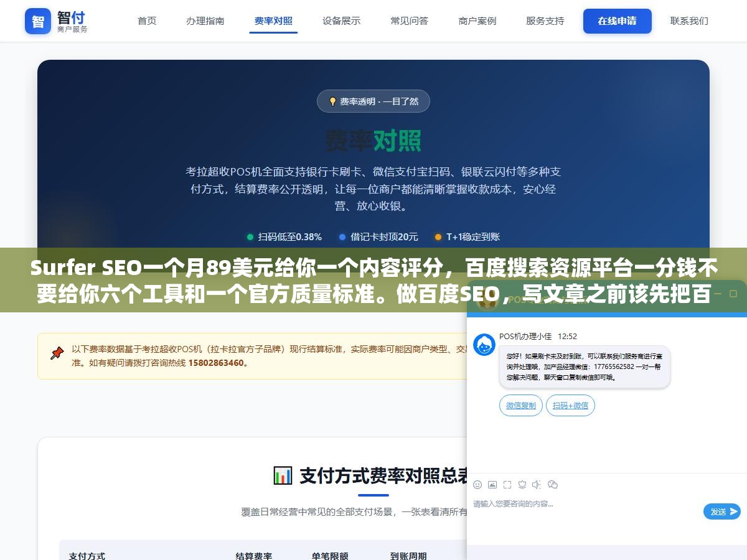Open the 商户案例 navigation item
747x560 pixels.
[477, 21]
